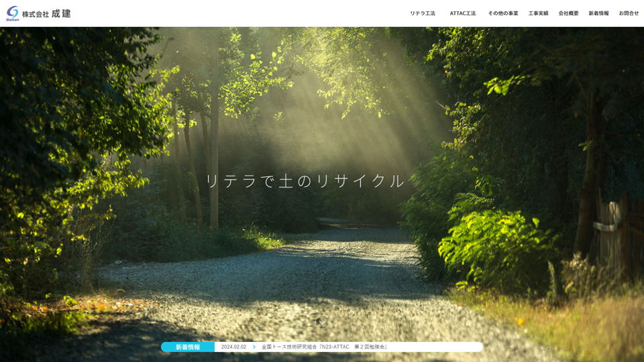Click the circular scroll-down arrow icon

pos(322,322)
